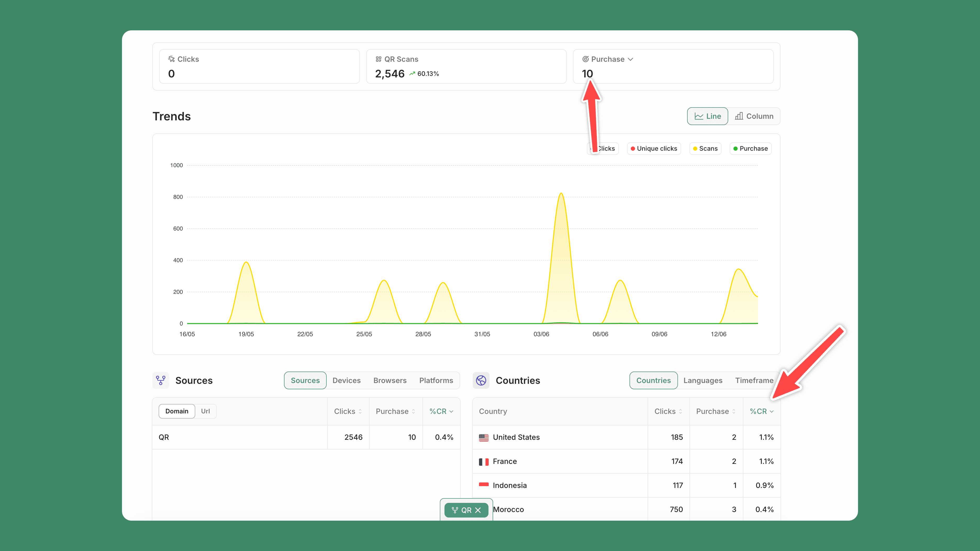Click the yellow Scans color dot
The image size is (980, 551).
coord(695,149)
